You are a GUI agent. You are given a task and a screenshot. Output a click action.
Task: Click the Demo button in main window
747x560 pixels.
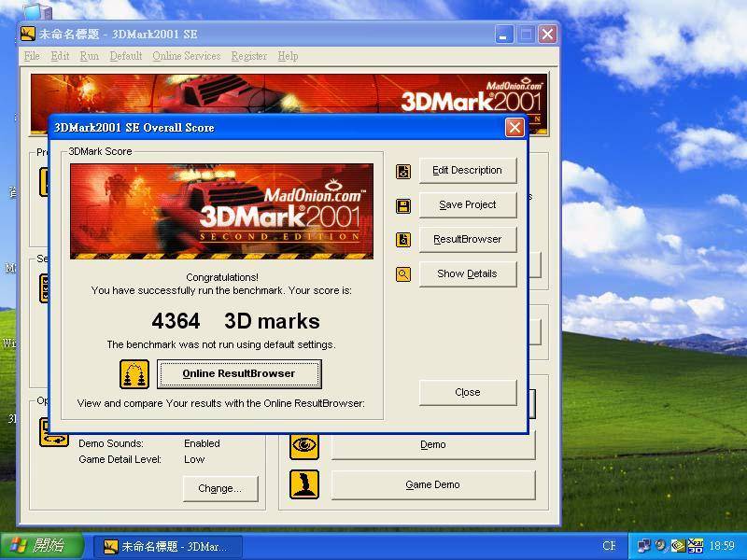coord(433,445)
